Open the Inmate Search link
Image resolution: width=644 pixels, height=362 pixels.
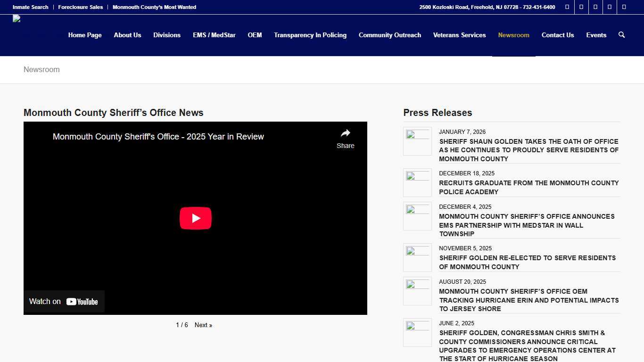[30, 7]
